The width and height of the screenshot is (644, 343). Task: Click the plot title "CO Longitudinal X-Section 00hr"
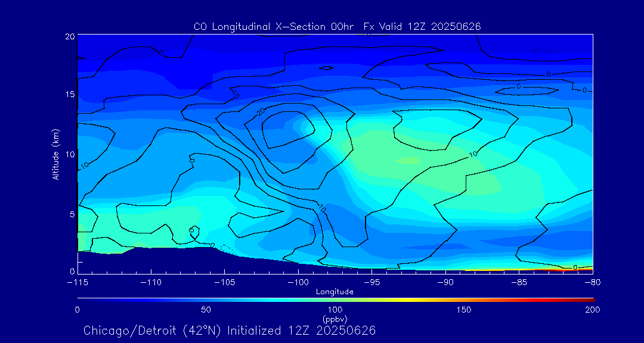tap(275, 27)
